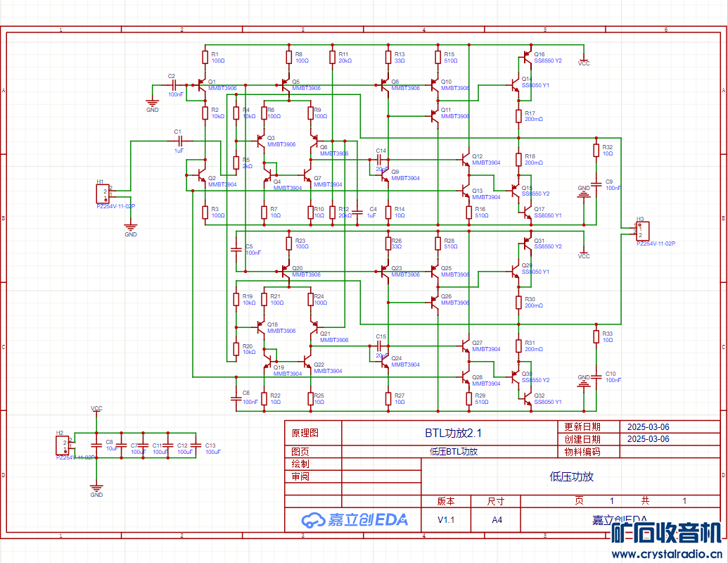Click the 绘制 label cell
Viewport: 728px width, 563px height.
(x=313, y=464)
